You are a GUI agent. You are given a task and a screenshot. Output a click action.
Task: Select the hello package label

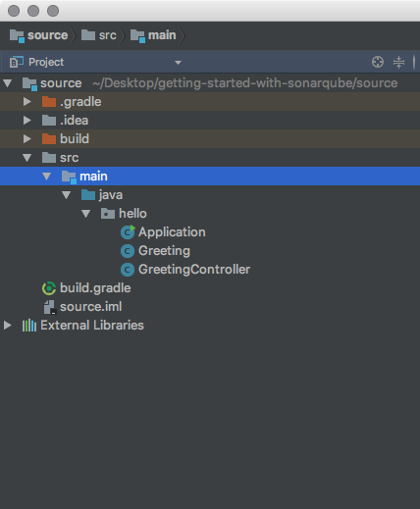pos(132,214)
